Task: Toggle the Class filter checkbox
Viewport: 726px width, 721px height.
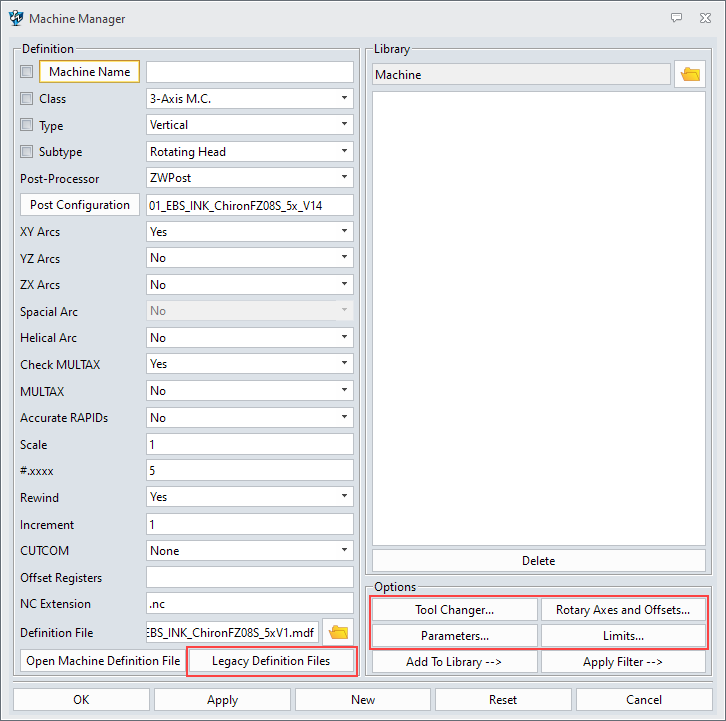Action: [x=26, y=99]
